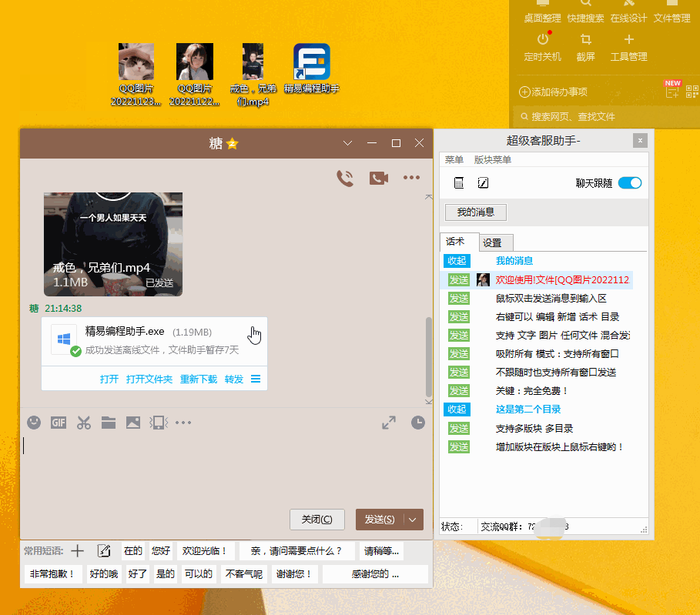Expand the file options menu next to 转发
Viewport: 700px width, 615px height.
point(256,379)
